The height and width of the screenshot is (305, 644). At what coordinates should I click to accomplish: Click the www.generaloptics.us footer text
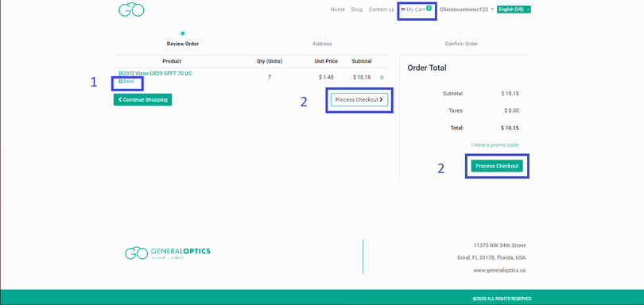click(x=499, y=271)
